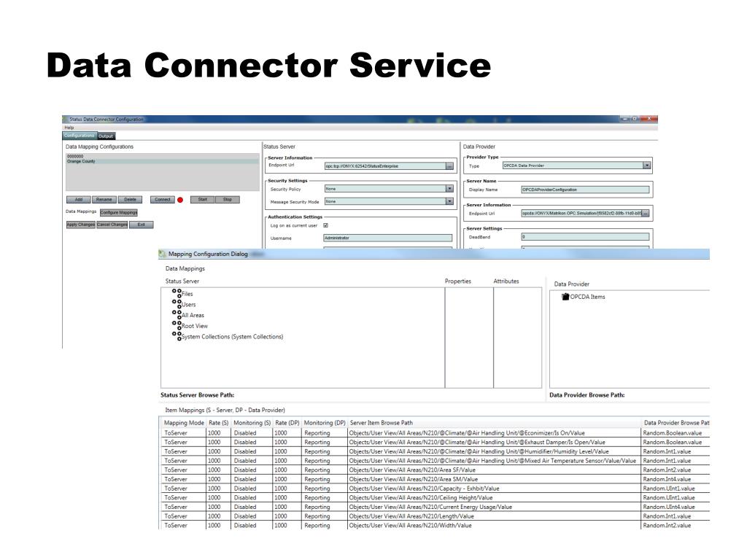Click the Display Name input field
Viewport: 747px width, 560px height.
[x=585, y=190]
